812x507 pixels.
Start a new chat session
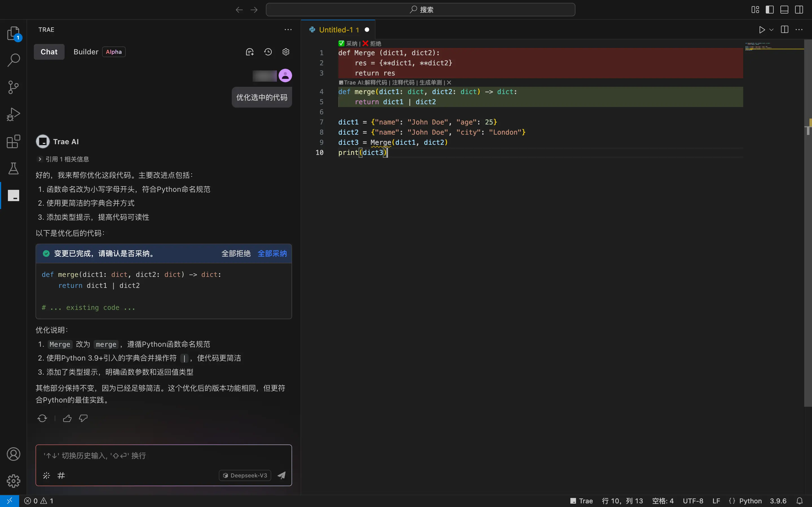(250, 52)
